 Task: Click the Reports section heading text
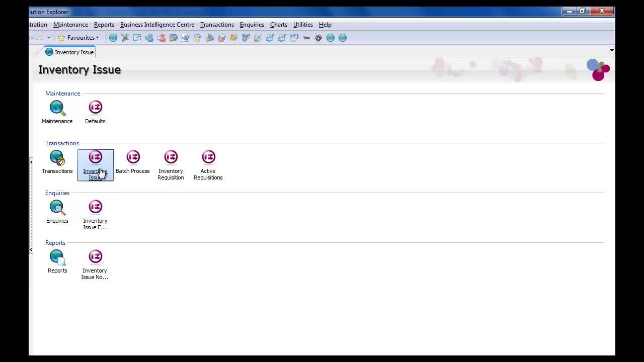55,243
